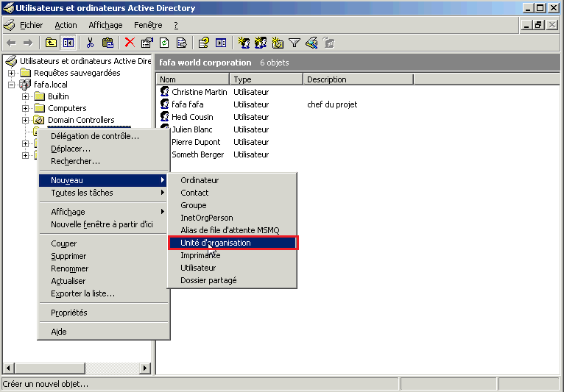Toggle the action pane toolbar icon
The height and width of the screenshot is (392, 564).
click(x=221, y=43)
